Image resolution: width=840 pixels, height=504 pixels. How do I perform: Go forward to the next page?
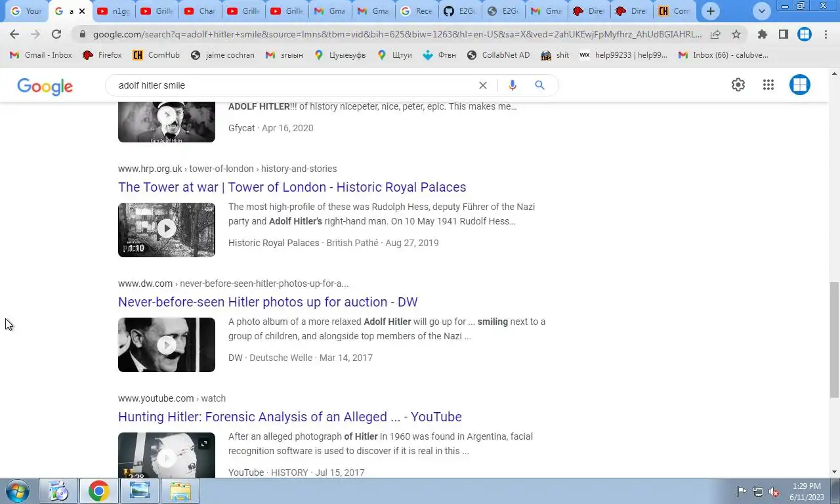coord(35,34)
